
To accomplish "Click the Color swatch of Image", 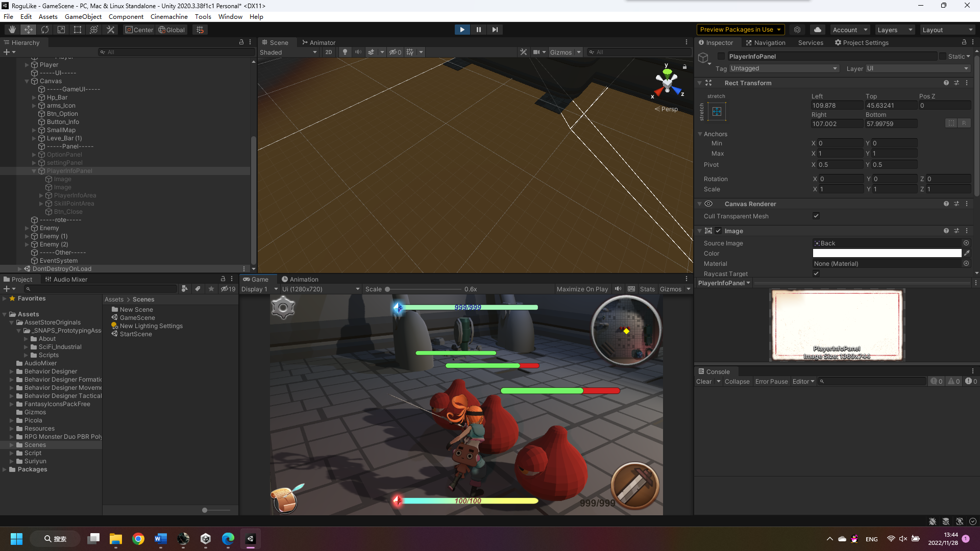I will point(887,253).
